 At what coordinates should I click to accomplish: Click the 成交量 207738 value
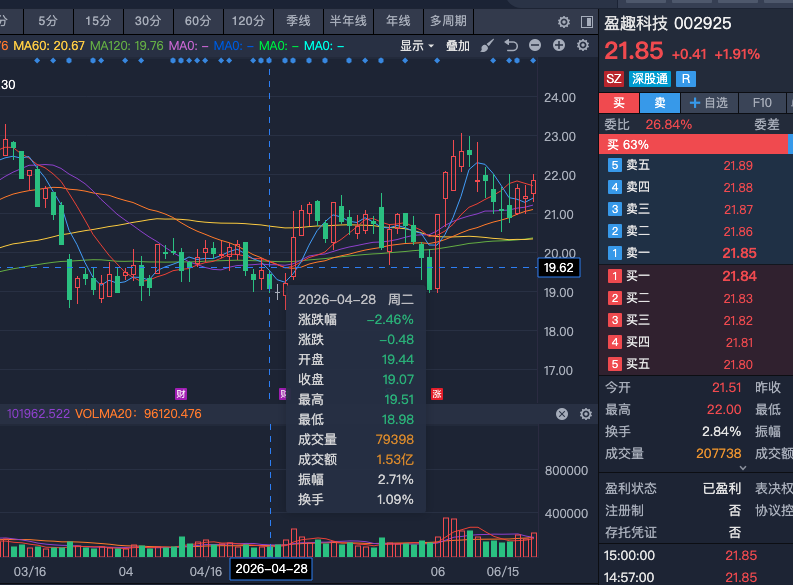click(719, 454)
